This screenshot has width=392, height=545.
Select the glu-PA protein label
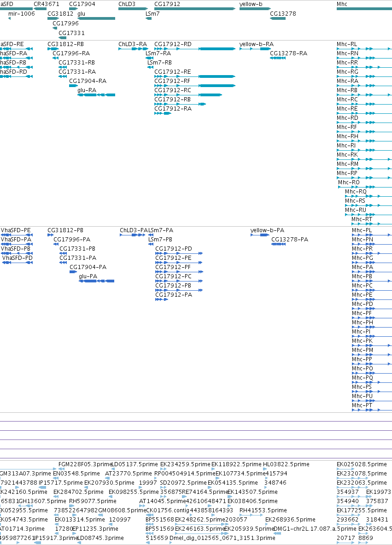pyautogui.click(x=88, y=277)
